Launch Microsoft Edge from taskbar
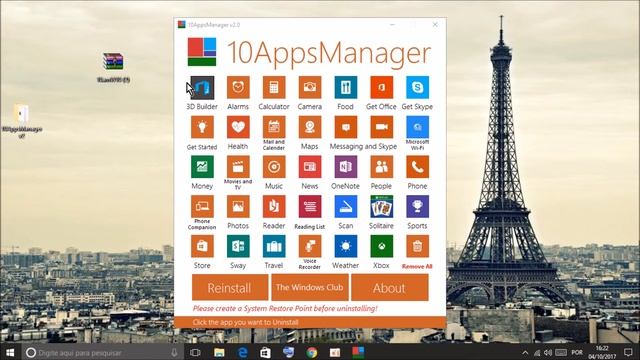The image size is (640, 360). [x=242, y=352]
